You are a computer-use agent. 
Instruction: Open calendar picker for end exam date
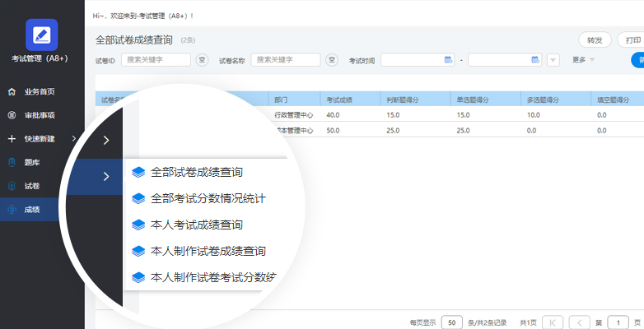pos(535,59)
